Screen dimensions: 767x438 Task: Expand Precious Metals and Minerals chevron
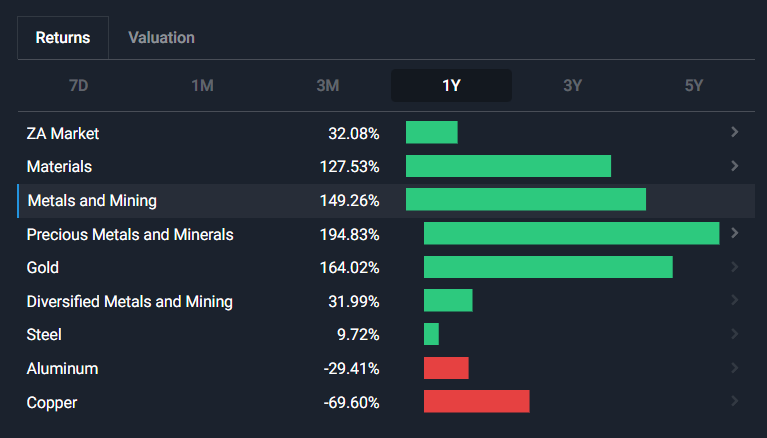click(x=735, y=233)
